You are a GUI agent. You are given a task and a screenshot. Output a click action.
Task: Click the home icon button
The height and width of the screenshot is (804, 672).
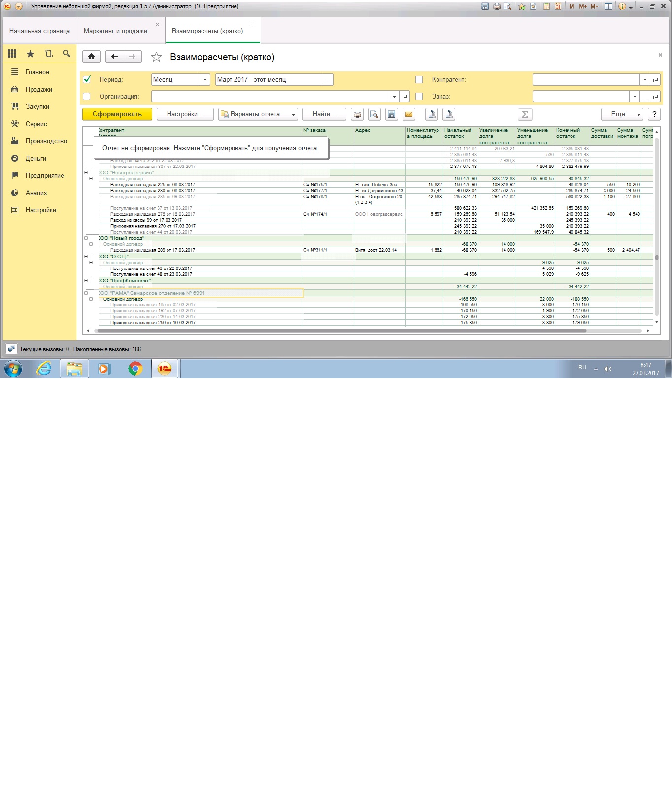click(91, 57)
